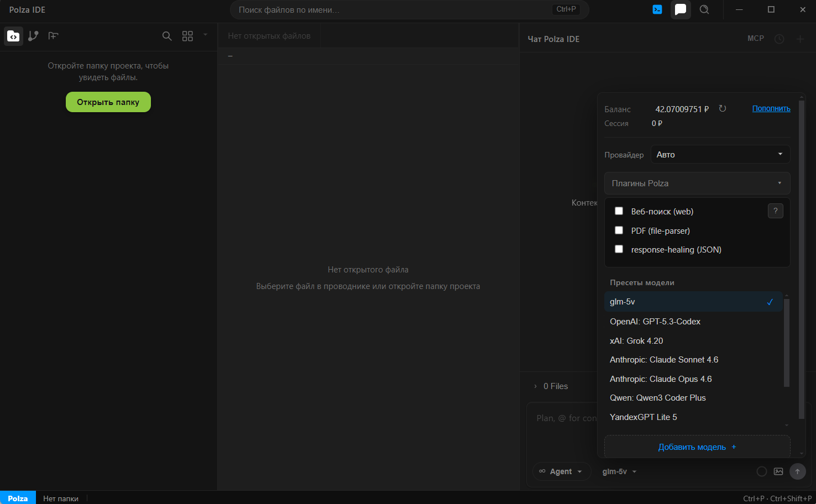The width and height of the screenshot is (816, 504).
Task: Switch to the source control branch icon
Action: coord(33,36)
